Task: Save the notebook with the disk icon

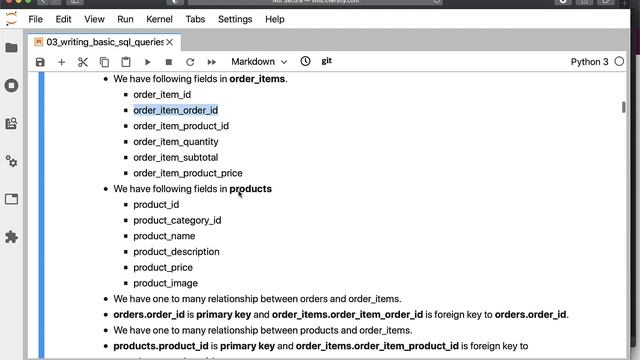Action: tap(40, 62)
